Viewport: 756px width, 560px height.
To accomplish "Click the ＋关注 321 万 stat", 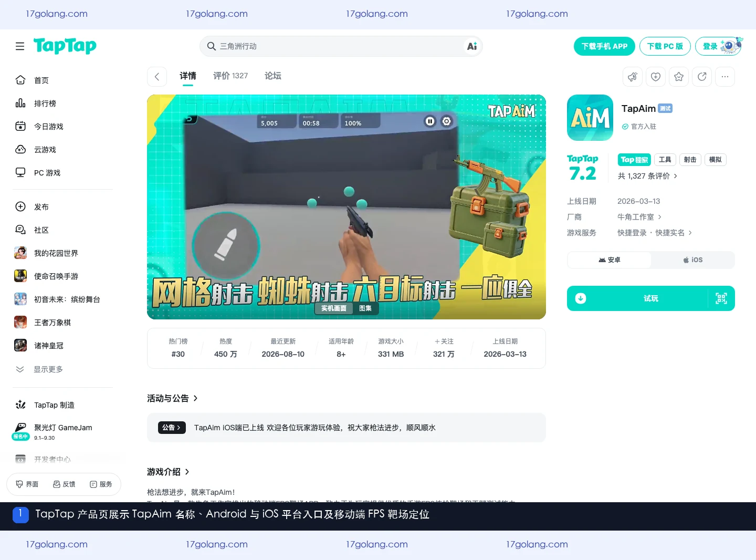I will (x=444, y=348).
